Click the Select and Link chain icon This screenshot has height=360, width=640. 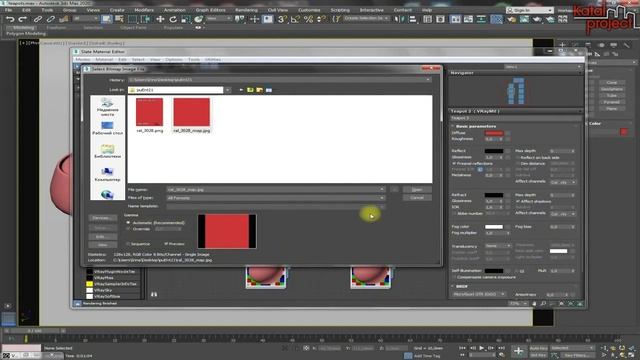(x=38, y=19)
